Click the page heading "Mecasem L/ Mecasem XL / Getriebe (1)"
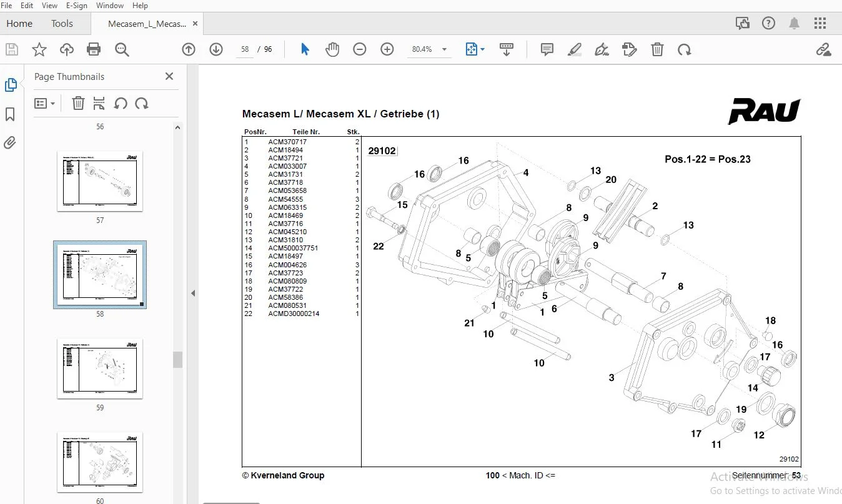Screen dimensions: 842x504 [340, 114]
